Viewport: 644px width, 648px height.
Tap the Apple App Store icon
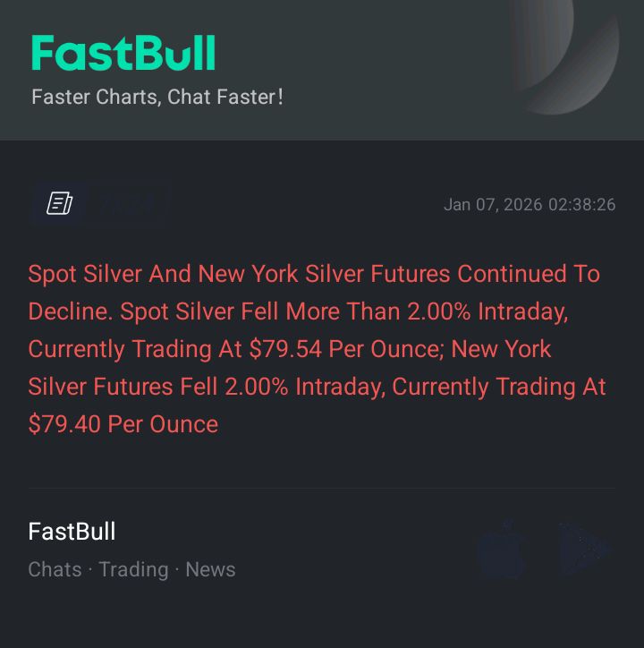501,549
